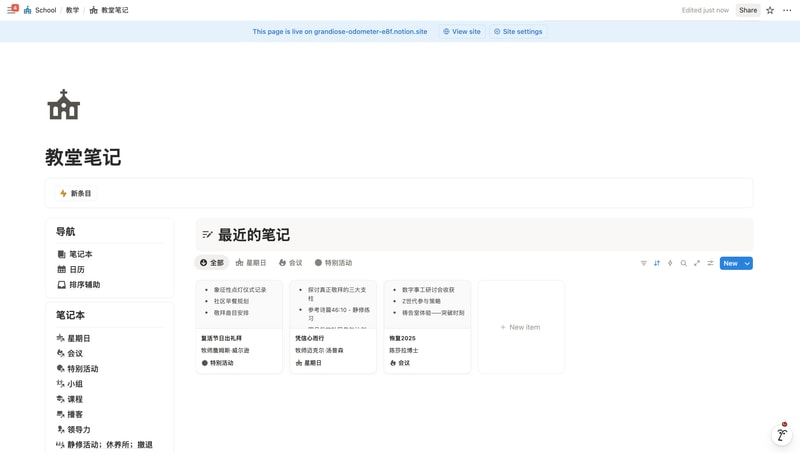Select the 全部 view tab
This screenshot has height=453, width=800.
point(211,263)
